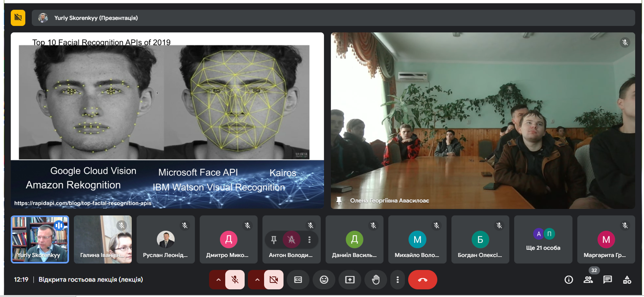The image size is (644, 297).
Task: Click the slide text "IBM Watson Visual Recognition"
Action: pyautogui.click(x=219, y=187)
